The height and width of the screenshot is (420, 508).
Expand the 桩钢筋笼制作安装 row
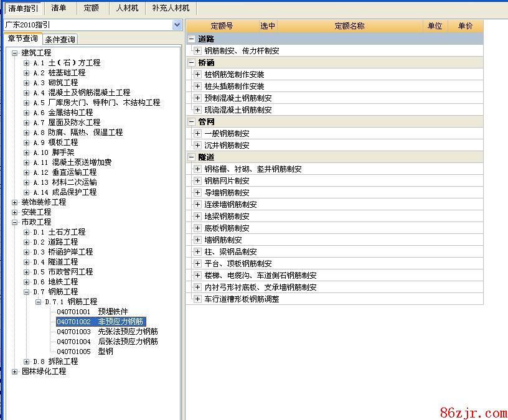[x=197, y=75]
